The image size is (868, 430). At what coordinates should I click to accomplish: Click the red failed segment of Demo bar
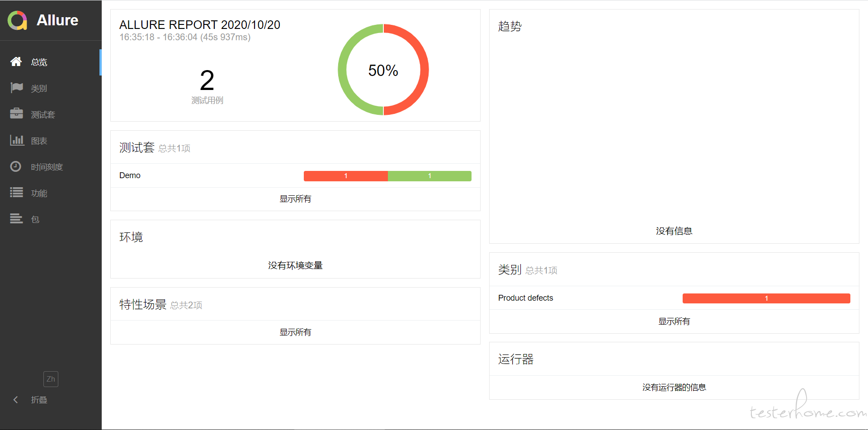pyautogui.click(x=346, y=176)
